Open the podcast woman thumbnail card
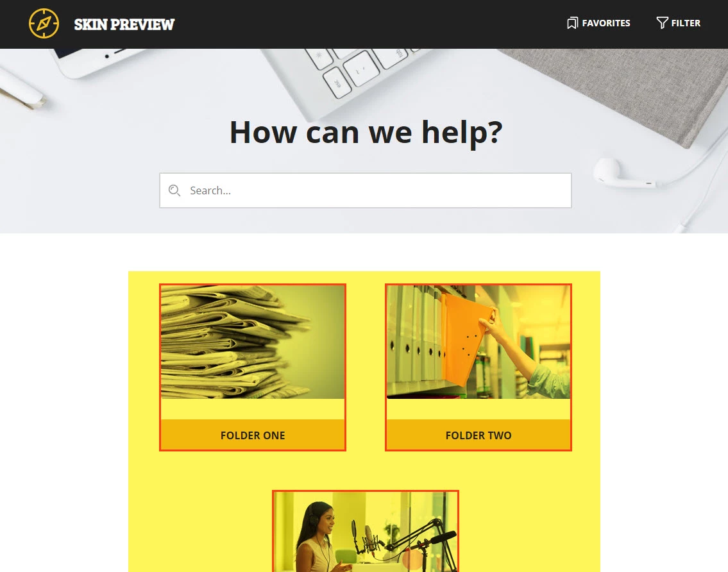The image size is (728, 572). (366, 531)
